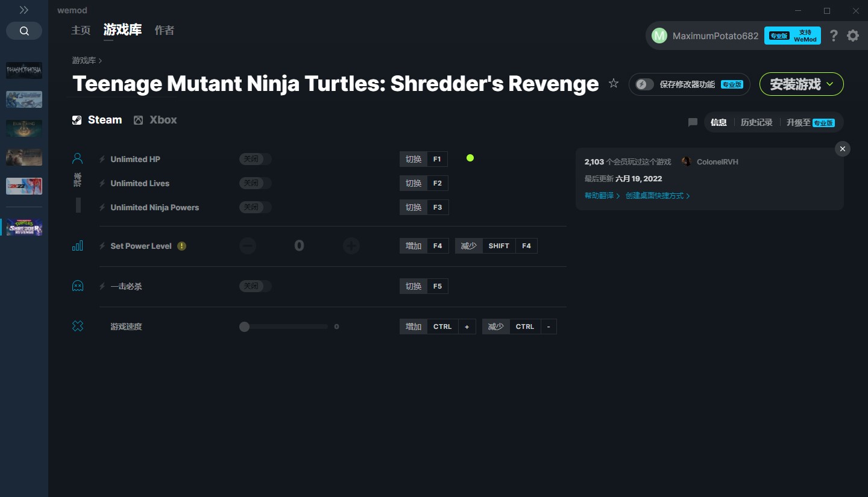Viewport: 868px width, 497px height.
Task: Click F5 hotkey for 一击必杀
Action: point(438,286)
